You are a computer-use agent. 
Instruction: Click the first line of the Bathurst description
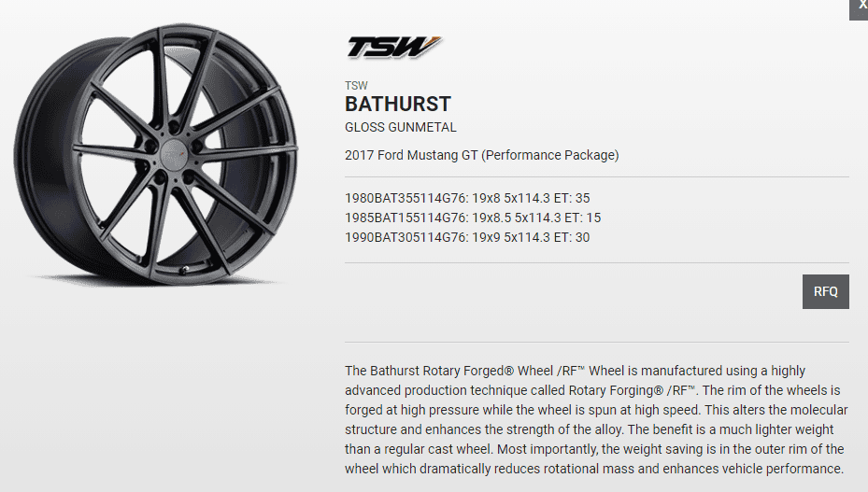576,371
